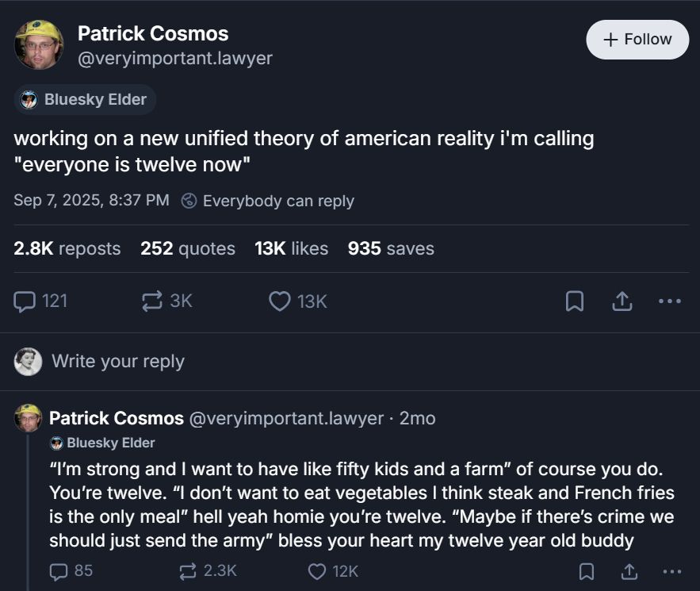700x591 pixels.
Task: Open more options on main post
Action: tap(670, 301)
